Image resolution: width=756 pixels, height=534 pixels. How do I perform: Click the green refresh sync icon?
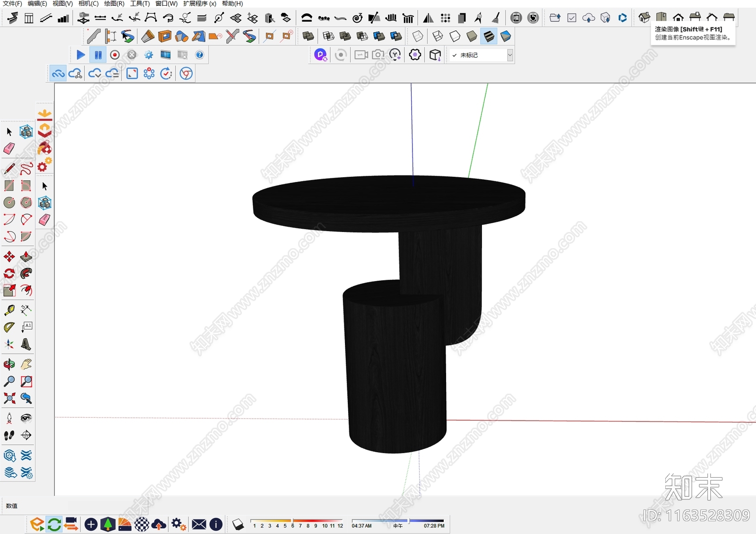pyautogui.click(x=54, y=524)
